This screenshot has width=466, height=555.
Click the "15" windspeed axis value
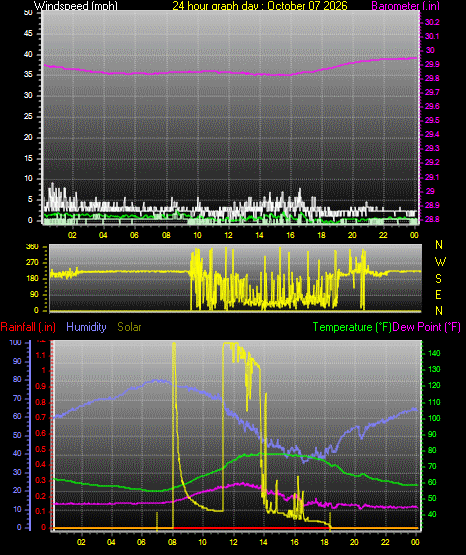pyautogui.click(x=28, y=158)
